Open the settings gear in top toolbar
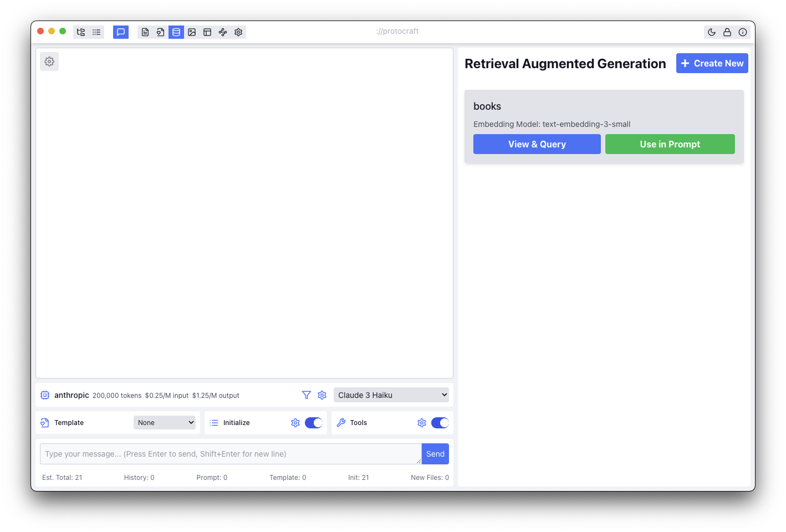786x532 pixels. tap(238, 32)
